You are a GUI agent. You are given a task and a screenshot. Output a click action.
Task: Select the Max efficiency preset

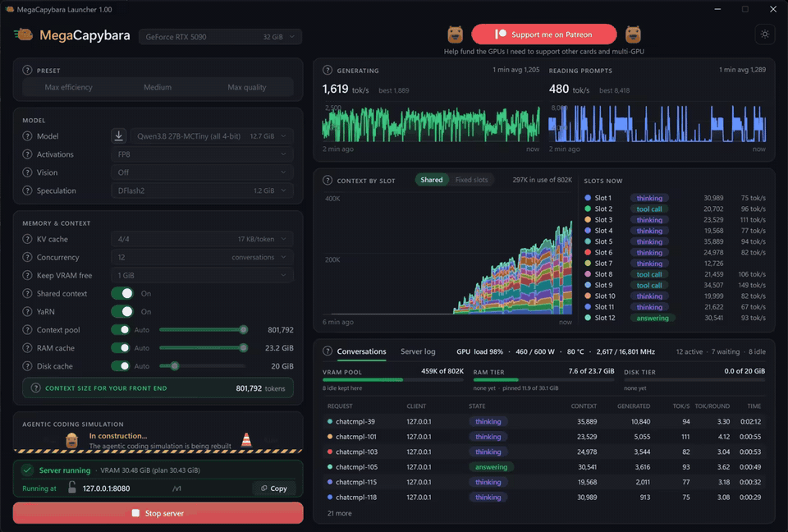click(x=68, y=87)
